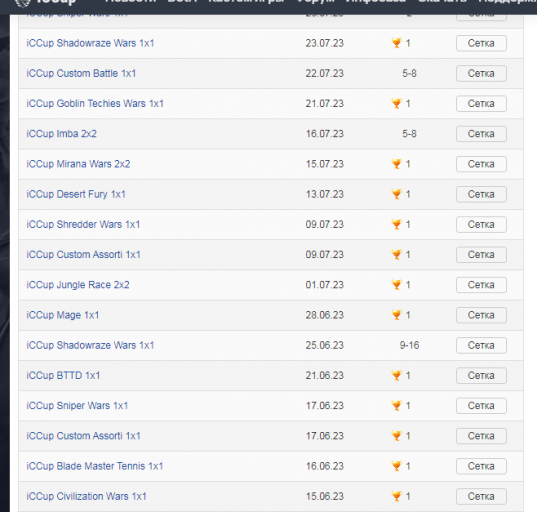Select the Сетка button for Sniper Wars 1x1
The width and height of the screenshot is (537, 512).
(481, 406)
